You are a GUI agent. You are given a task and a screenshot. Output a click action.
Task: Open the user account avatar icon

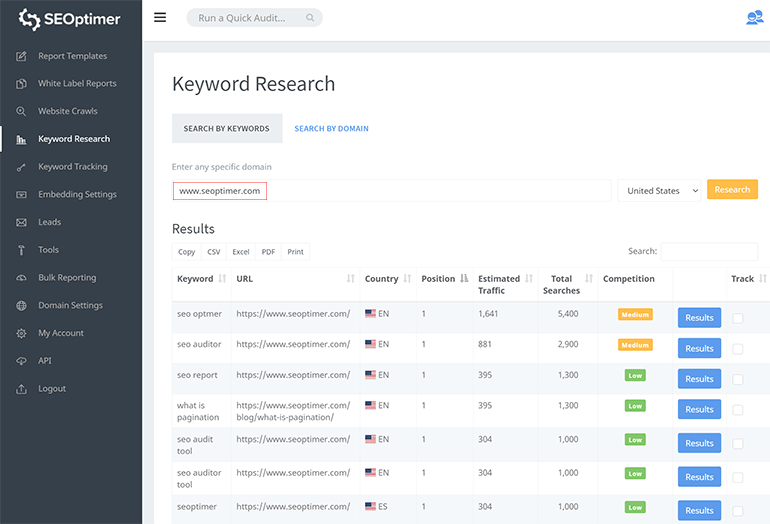click(x=754, y=17)
